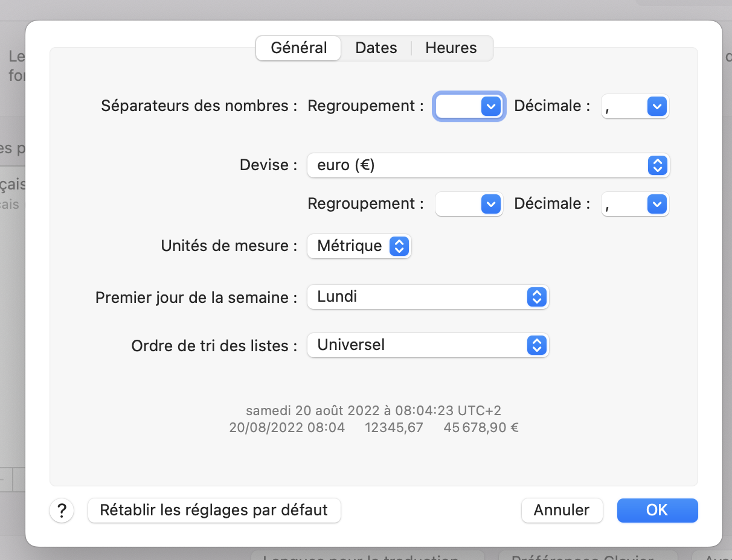Switch to the Dates tab
The height and width of the screenshot is (560, 732).
[376, 48]
